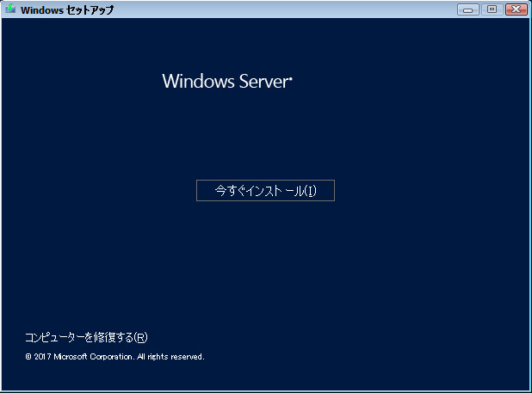Click the Windows setup icon in title bar
Image resolution: width=532 pixels, height=393 pixels.
point(10,10)
